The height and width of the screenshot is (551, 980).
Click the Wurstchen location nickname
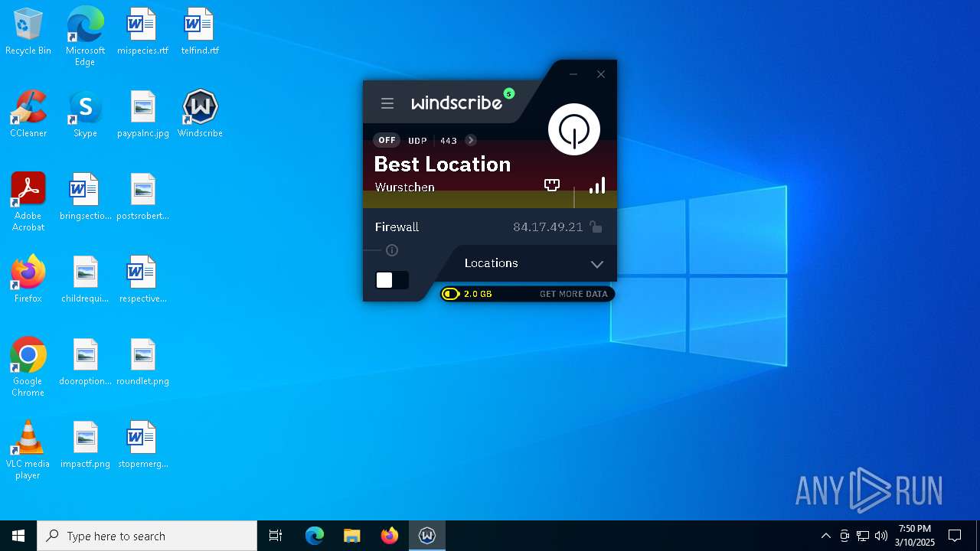(x=405, y=187)
